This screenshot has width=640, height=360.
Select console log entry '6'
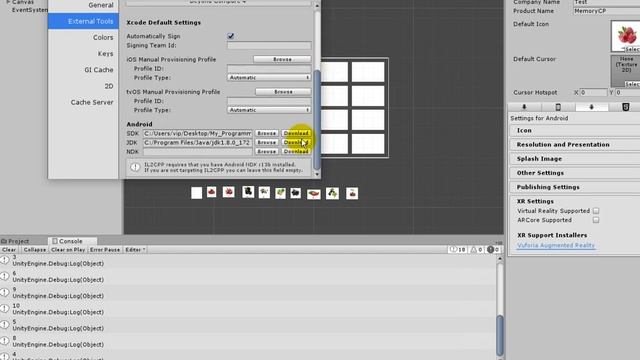(x=248, y=276)
